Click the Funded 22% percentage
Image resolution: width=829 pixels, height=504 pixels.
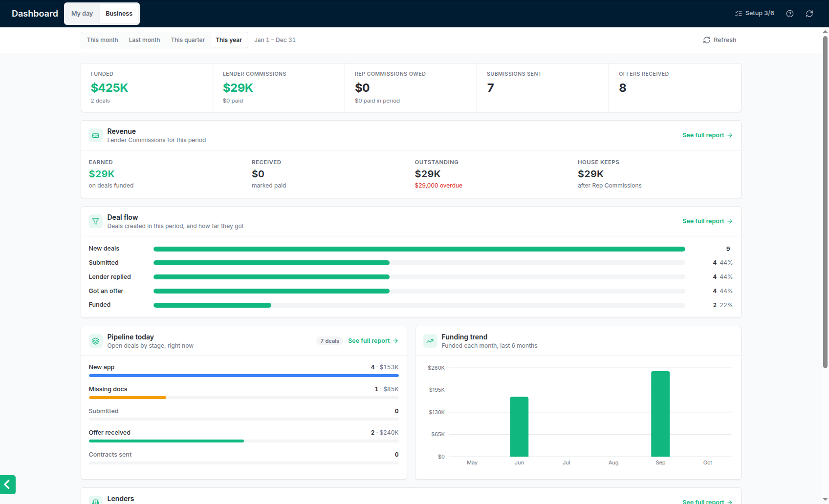point(726,305)
